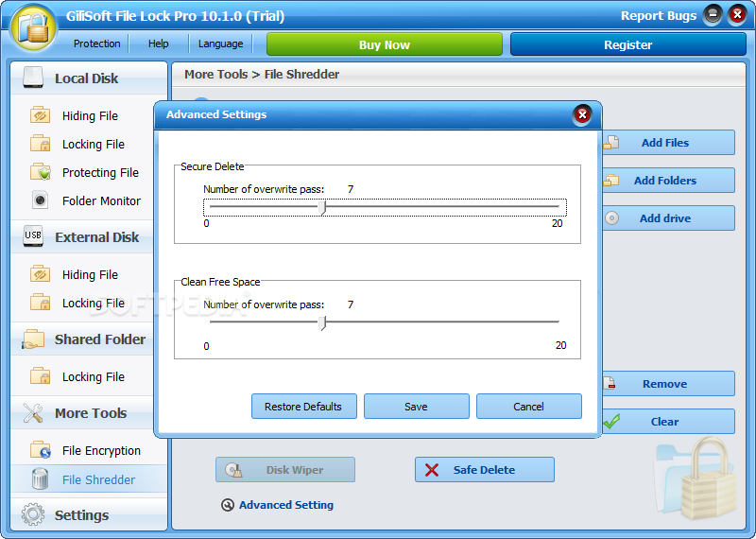The width and height of the screenshot is (756, 539).
Task: Open the Protection menu
Action: 97,43
